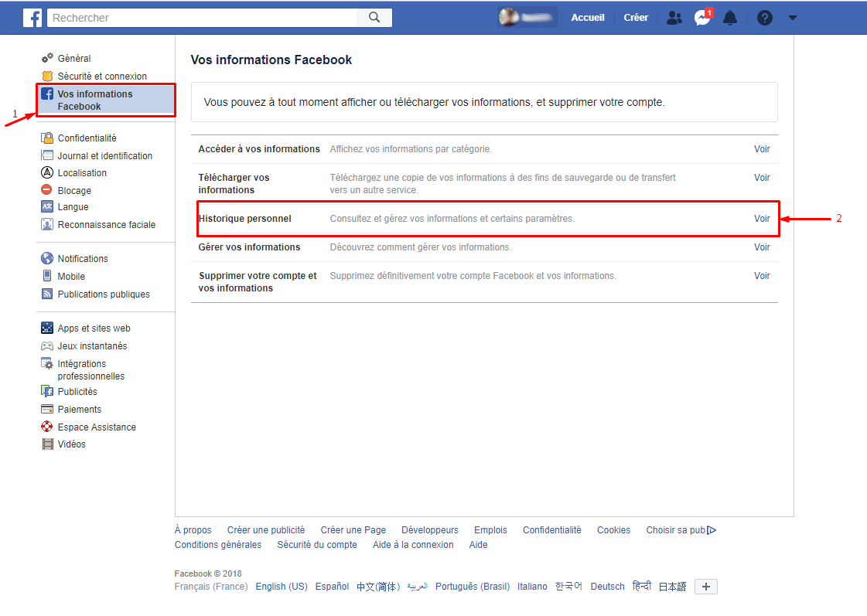867x616 pixels.
Task: Open the notifications bell
Action: (730, 18)
